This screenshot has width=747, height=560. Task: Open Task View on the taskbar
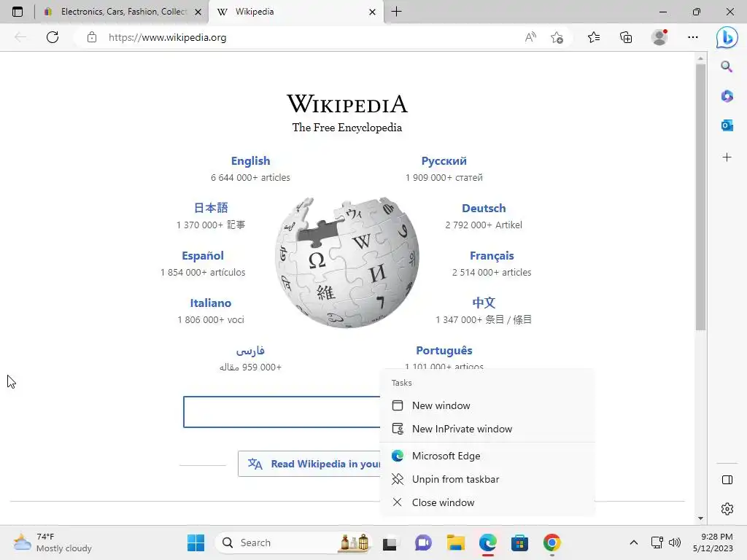[x=390, y=542]
